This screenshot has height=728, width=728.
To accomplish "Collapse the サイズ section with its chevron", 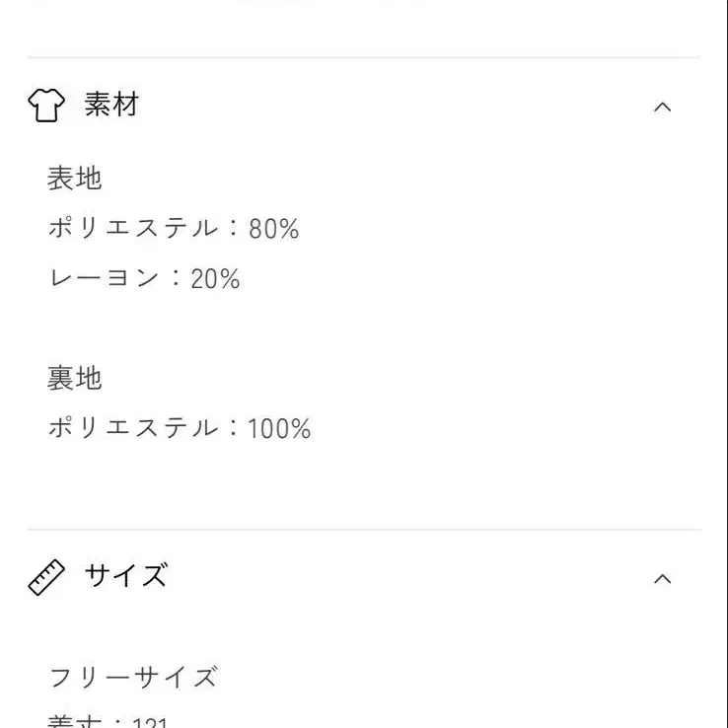I will point(662,578).
